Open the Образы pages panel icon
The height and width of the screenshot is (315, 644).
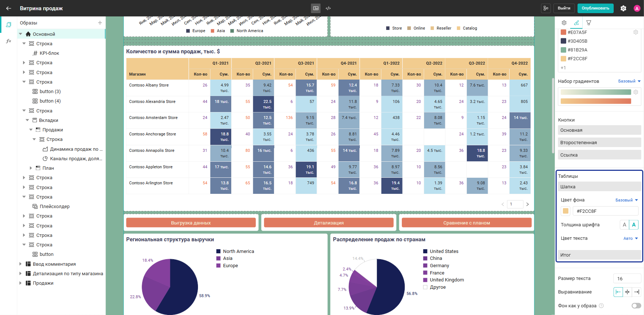pyautogui.click(x=8, y=25)
